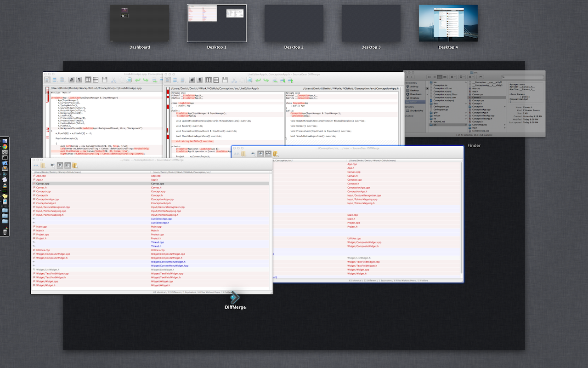This screenshot has width=588, height=368.
Task: Enable side-by-side split in LiveEditorApp.h window
Action: pos(209,80)
